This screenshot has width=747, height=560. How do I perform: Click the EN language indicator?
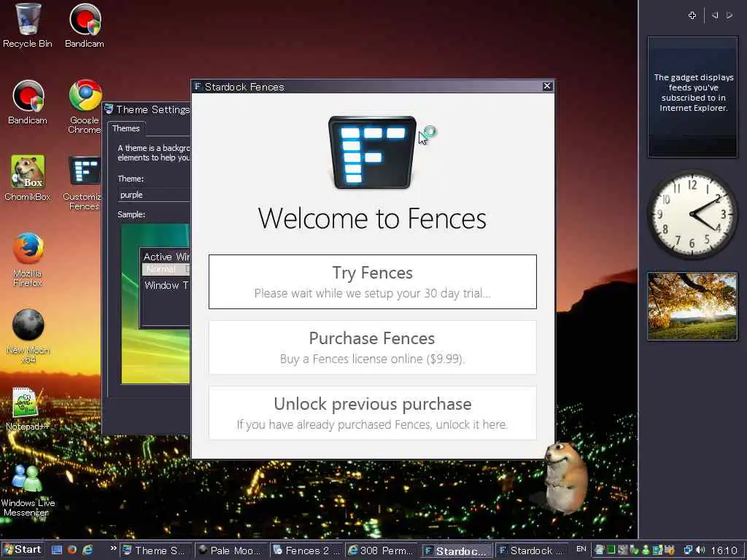click(x=581, y=549)
